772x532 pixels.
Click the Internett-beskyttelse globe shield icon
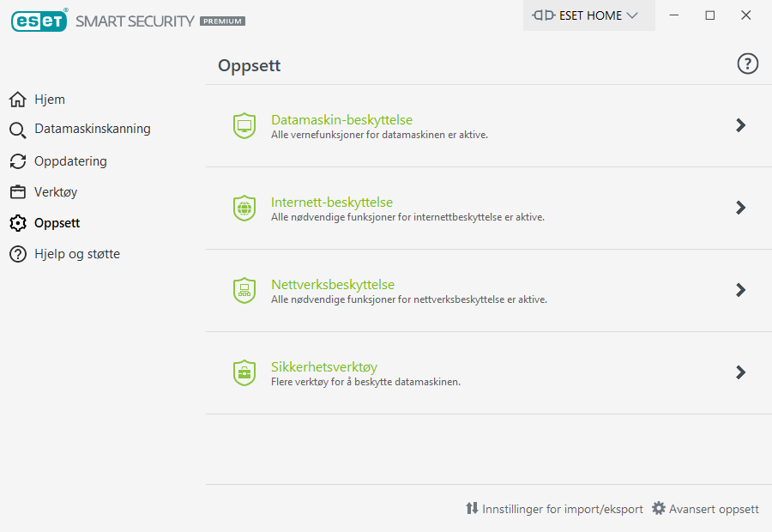[x=244, y=208]
